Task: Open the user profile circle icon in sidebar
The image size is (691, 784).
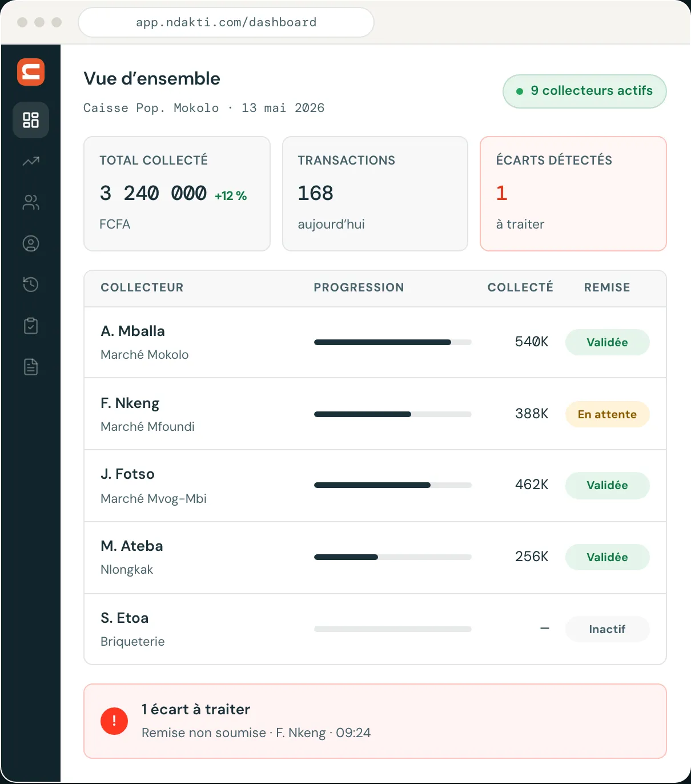Action: (x=31, y=243)
